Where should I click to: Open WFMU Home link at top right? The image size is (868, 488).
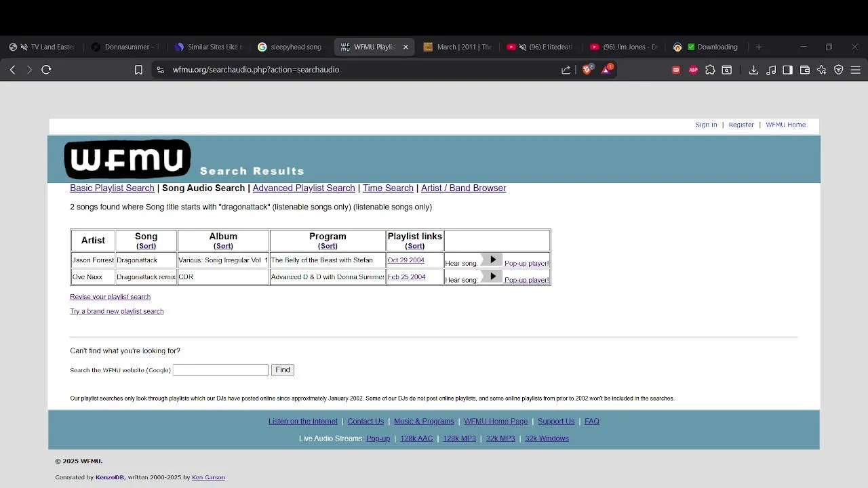[x=785, y=125]
